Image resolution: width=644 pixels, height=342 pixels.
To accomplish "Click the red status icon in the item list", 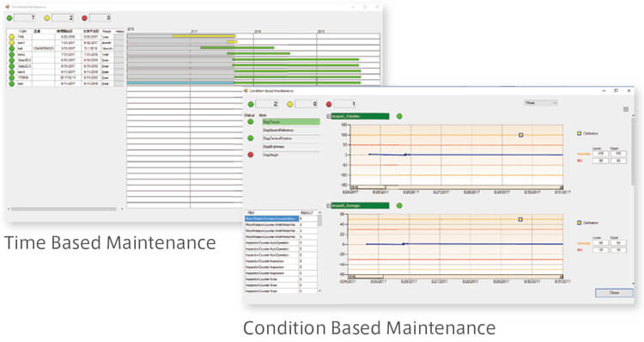I will [251, 155].
